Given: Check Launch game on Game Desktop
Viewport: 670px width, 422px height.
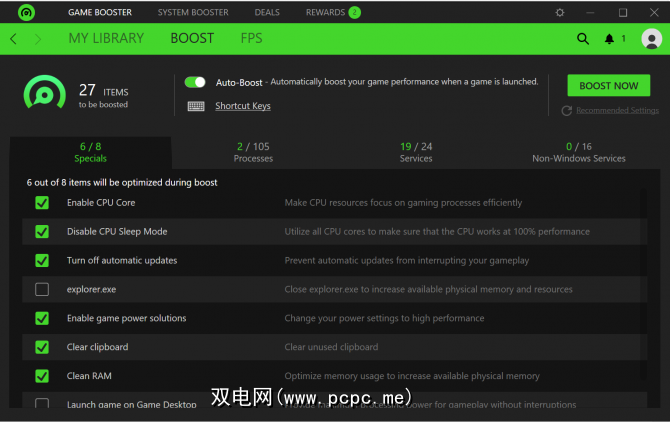Looking at the screenshot, I should 42,403.
